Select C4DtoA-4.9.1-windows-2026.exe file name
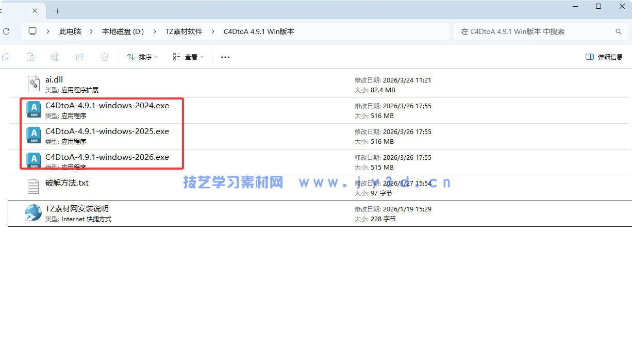 coord(107,157)
